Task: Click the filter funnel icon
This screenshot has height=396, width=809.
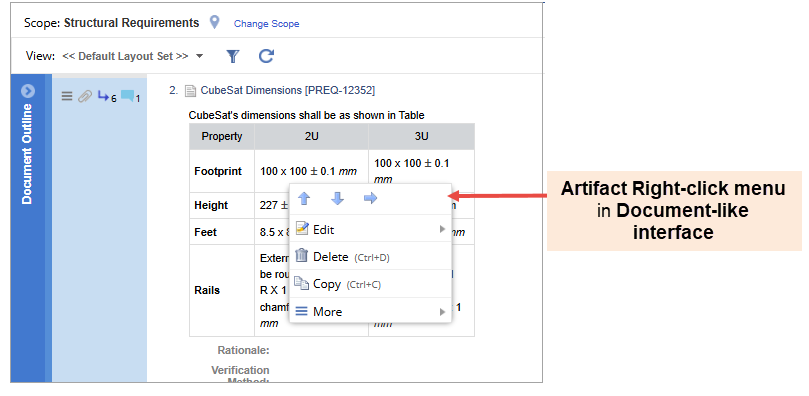Action: pyautogui.click(x=233, y=56)
